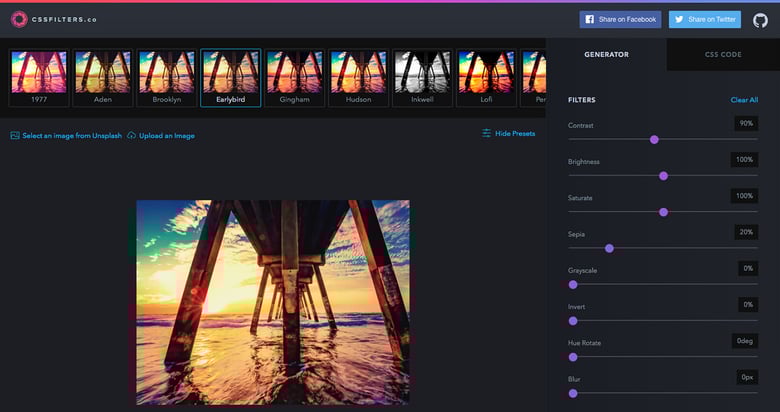Switch to the CSS Code tab
This screenshot has height=412, width=780.
[723, 55]
